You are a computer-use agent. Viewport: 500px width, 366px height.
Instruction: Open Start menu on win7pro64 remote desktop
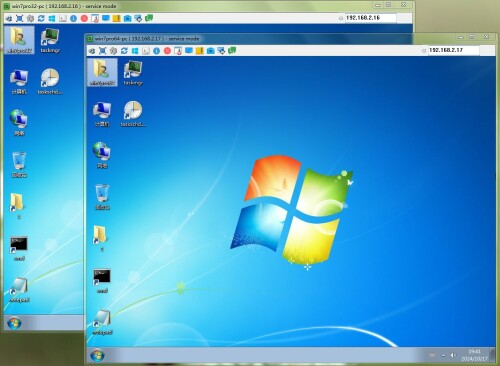(x=97, y=355)
